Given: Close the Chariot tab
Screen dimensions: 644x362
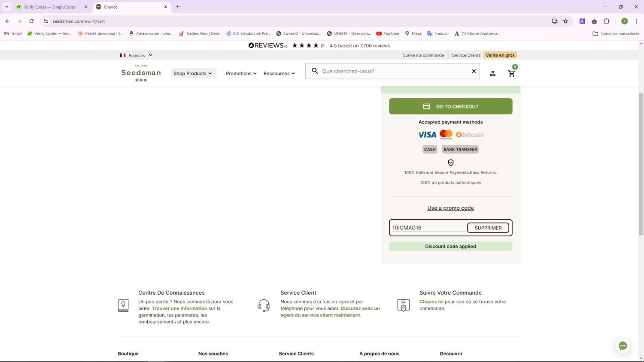Looking at the screenshot, I should tap(166, 7).
